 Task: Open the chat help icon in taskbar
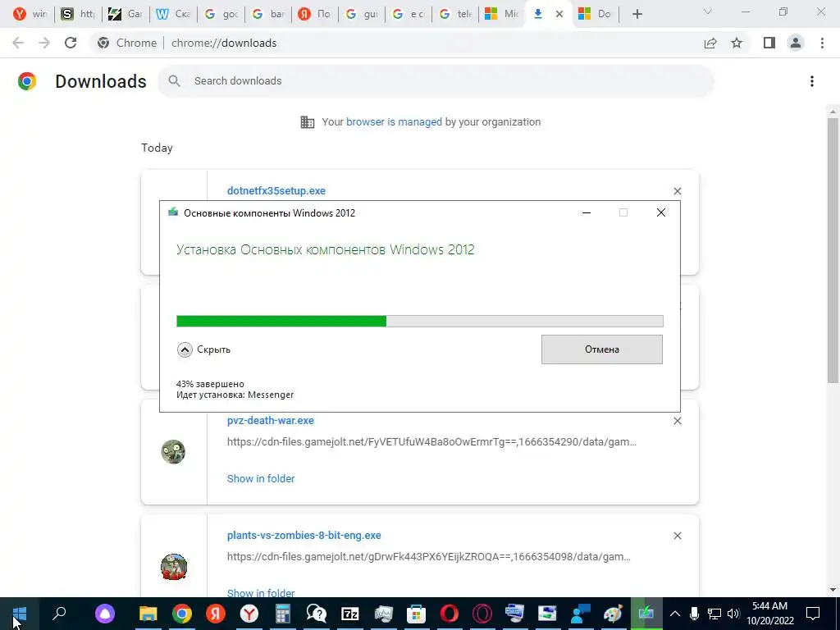pos(316,614)
